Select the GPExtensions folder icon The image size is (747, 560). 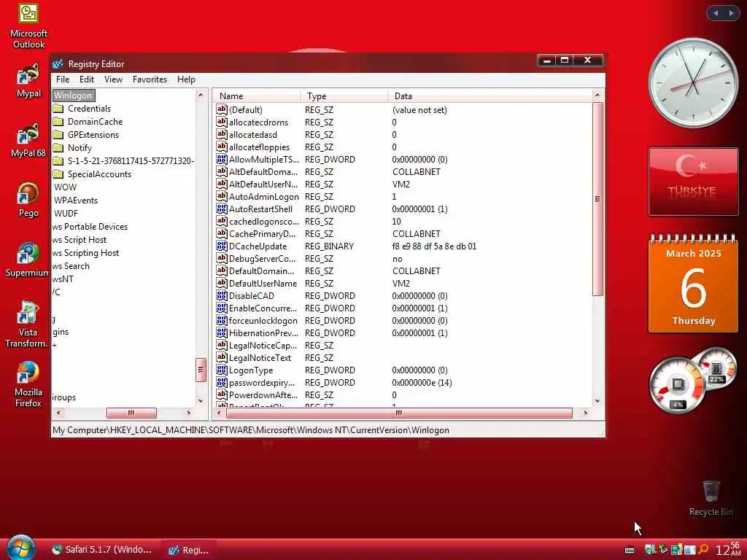(58, 135)
